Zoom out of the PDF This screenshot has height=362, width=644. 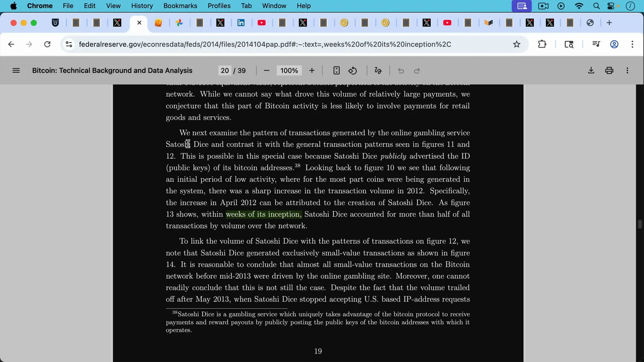pos(266,70)
